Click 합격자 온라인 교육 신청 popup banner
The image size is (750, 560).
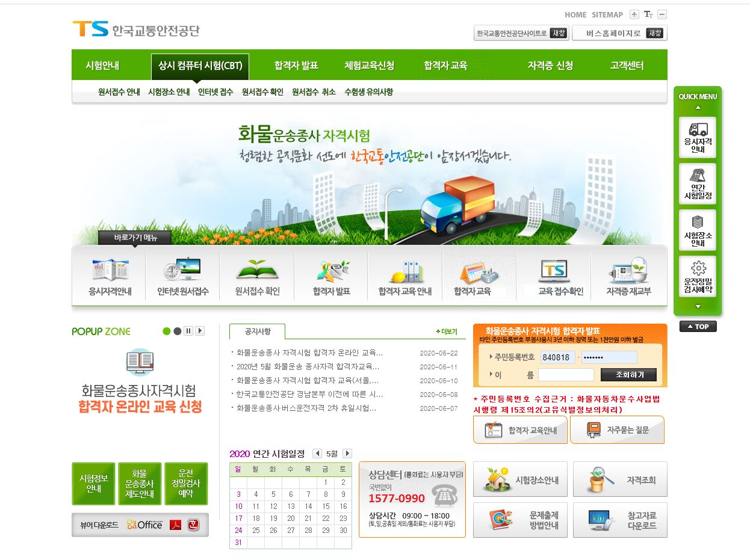140,381
